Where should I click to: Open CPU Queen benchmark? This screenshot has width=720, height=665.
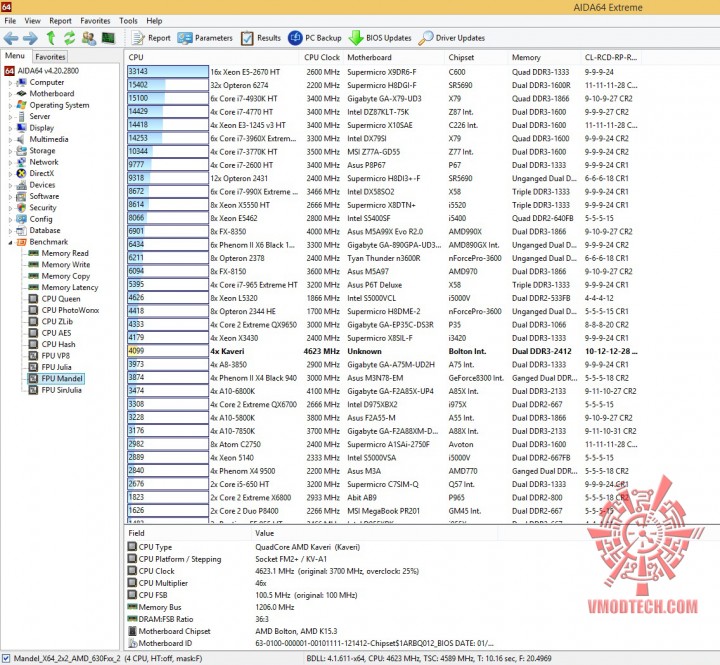tap(61, 299)
